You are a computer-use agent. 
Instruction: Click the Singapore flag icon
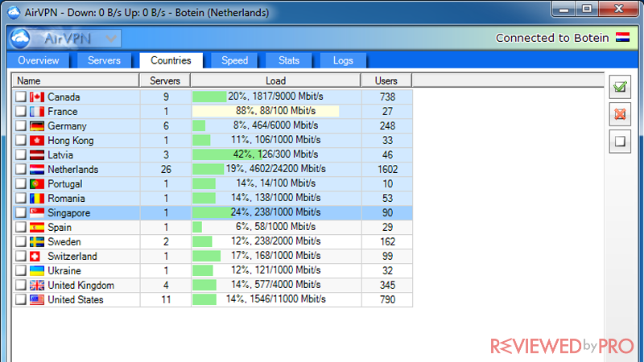pos(37,213)
